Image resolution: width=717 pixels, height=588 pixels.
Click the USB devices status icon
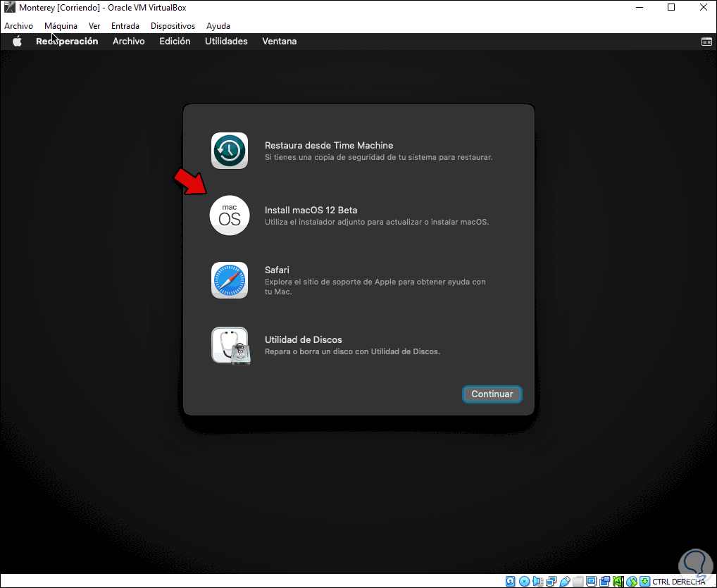click(565, 581)
